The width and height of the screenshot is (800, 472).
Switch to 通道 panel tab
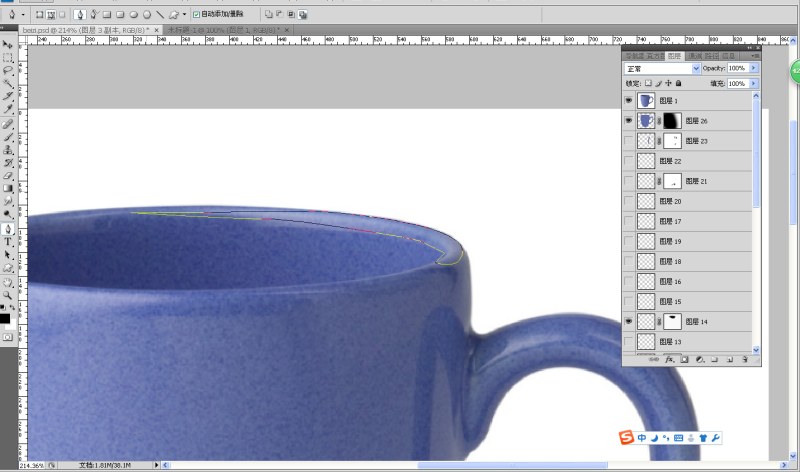point(694,56)
